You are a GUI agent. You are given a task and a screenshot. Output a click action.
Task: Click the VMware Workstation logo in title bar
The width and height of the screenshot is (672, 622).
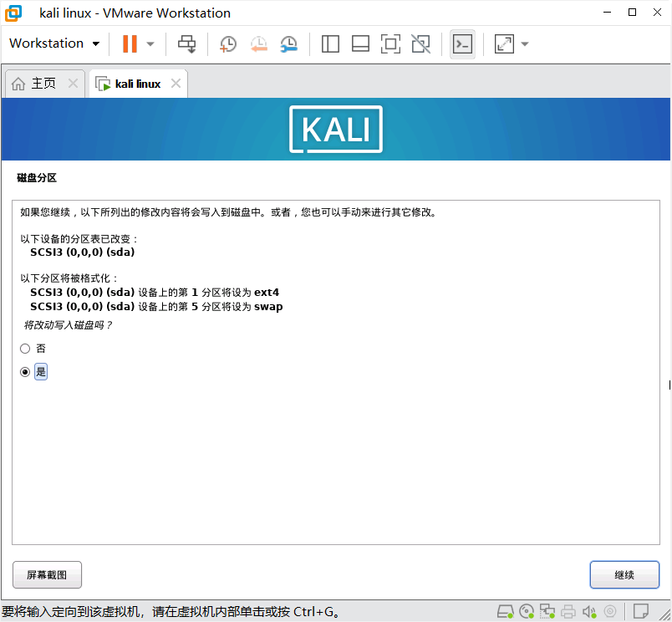(13, 13)
